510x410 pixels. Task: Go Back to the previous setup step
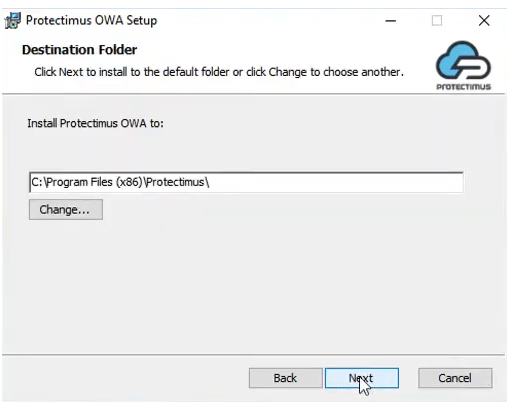click(285, 378)
